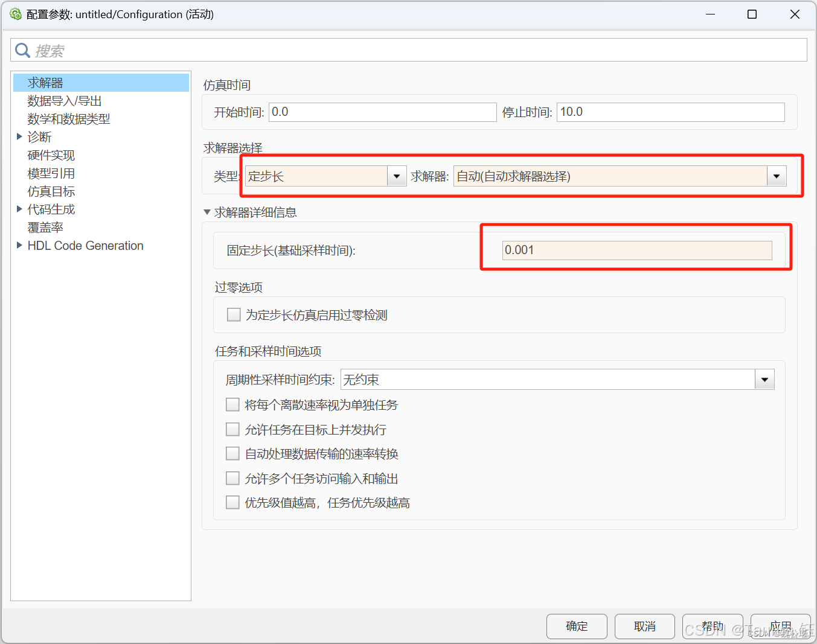Select 模型引用 in the sidebar
The width and height of the screenshot is (817, 644).
[x=51, y=173]
